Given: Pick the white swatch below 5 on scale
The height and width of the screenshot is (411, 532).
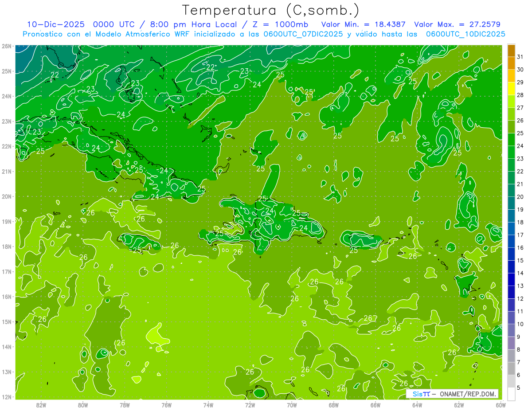Looking at the screenshot, I should pyautogui.click(x=511, y=394).
